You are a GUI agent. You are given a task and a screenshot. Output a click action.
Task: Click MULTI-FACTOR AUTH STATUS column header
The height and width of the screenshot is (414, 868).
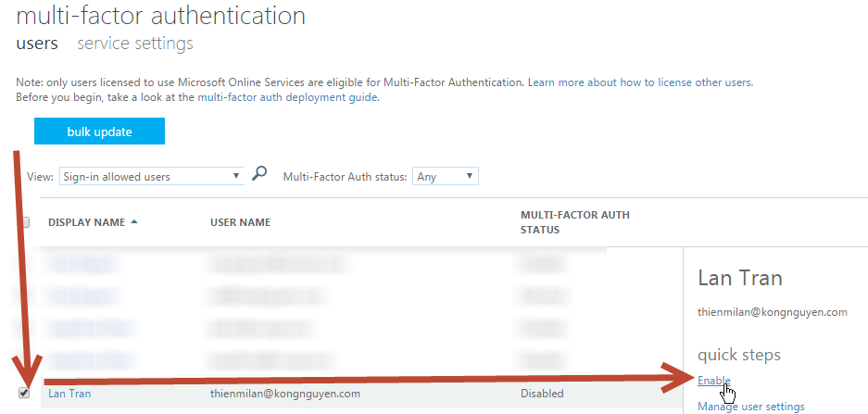(575, 222)
